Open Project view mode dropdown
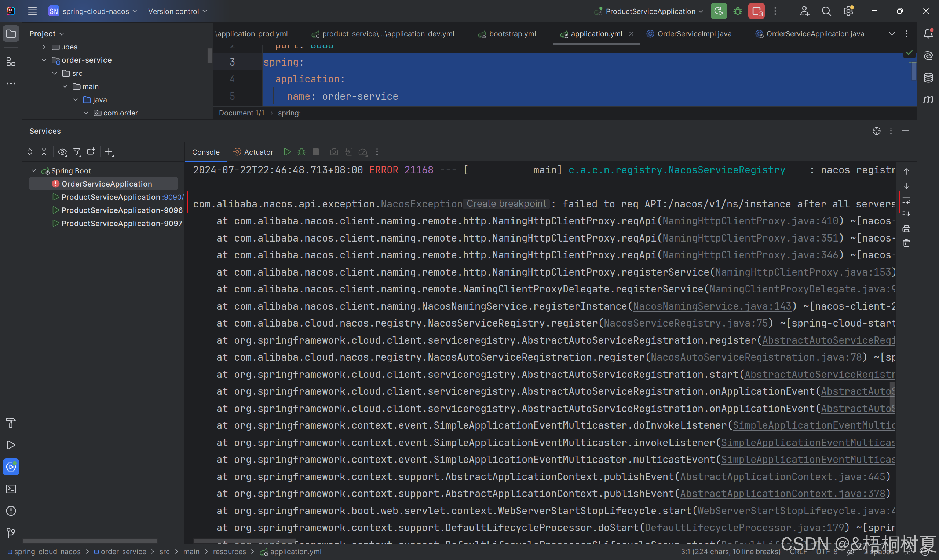 (47, 34)
